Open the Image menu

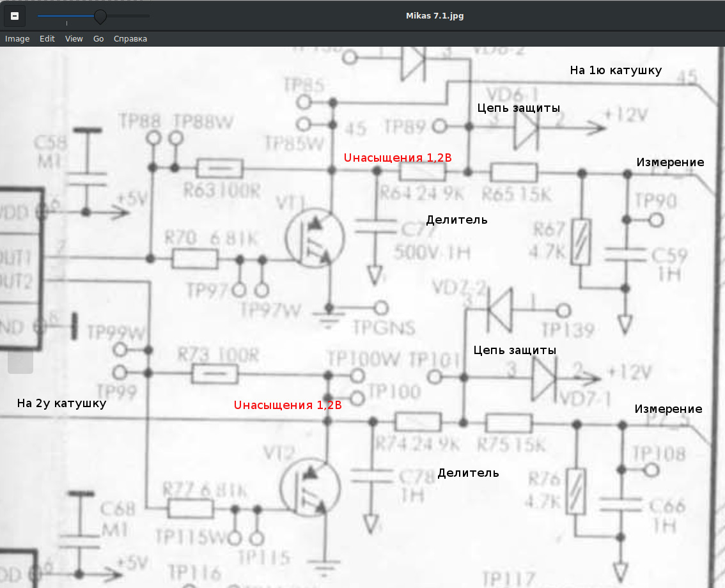pos(17,39)
